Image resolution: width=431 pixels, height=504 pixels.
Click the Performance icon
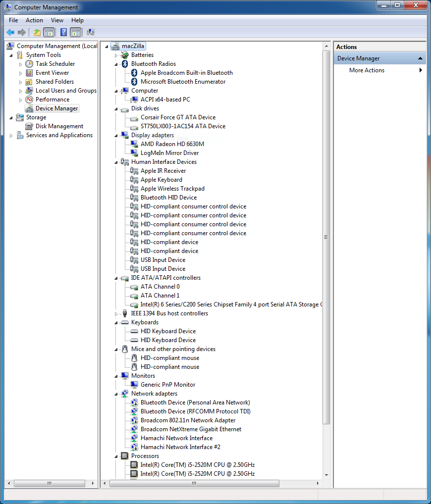pos(29,100)
